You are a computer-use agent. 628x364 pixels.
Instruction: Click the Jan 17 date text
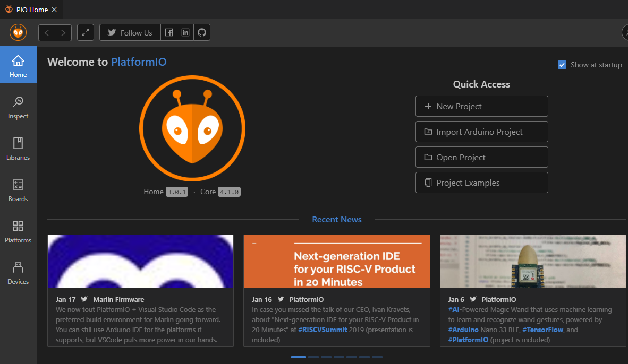tap(66, 300)
